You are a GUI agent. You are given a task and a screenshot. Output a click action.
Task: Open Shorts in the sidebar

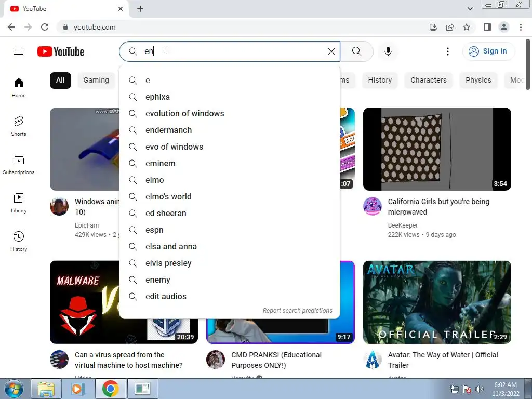pos(19,126)
